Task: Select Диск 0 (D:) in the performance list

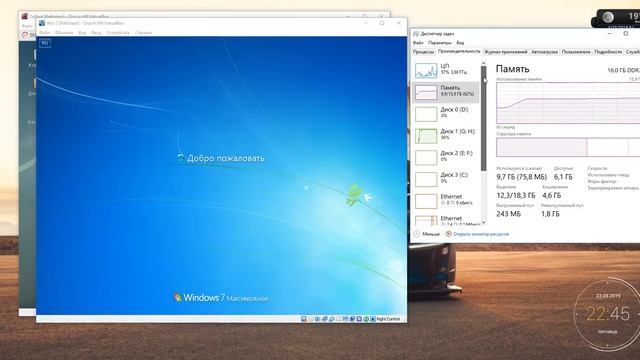Action: (446, 113)
